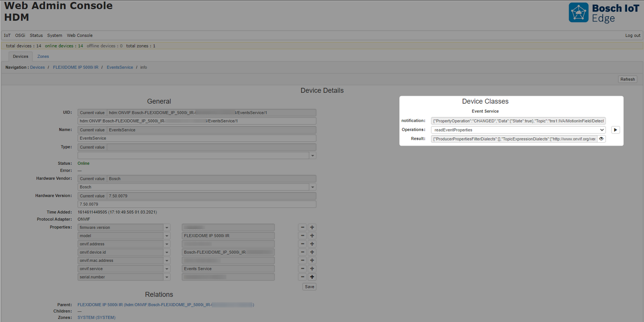The image size is (644, 322).
Task: Remove the onvif.mac.address property row
Action: [x=302, y=260]
